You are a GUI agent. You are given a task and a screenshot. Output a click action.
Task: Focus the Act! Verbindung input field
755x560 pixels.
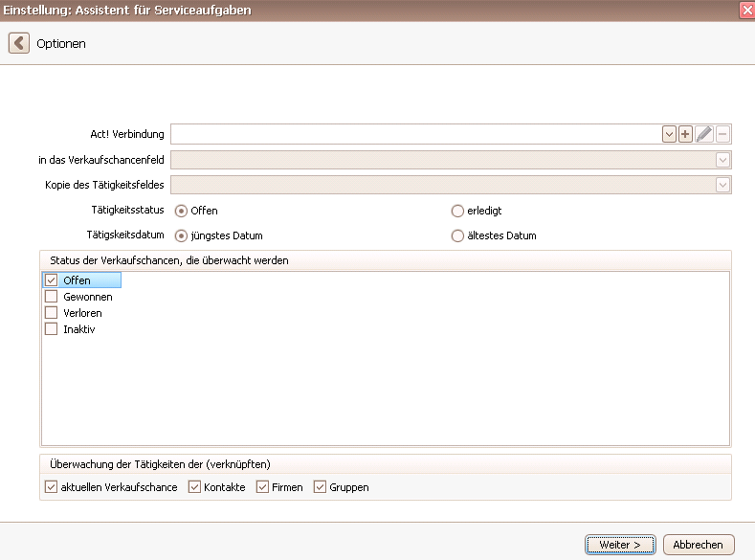pyautogui.click(x=416, y=134)
